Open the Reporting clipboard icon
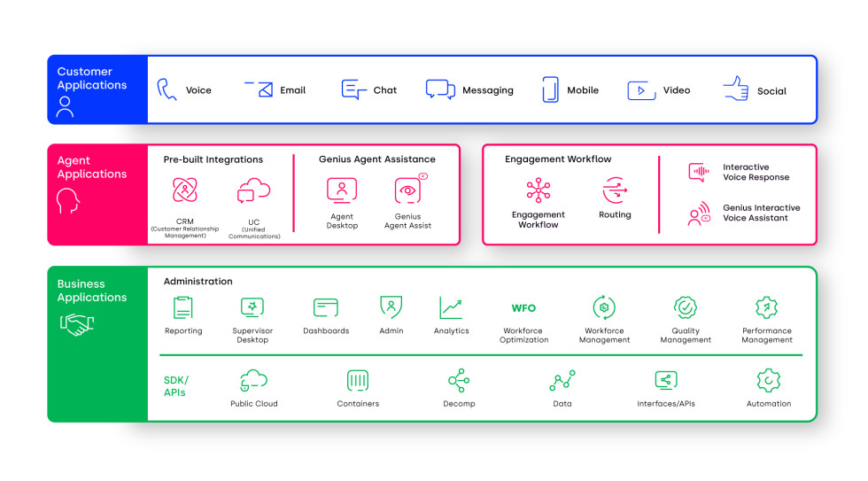 [183, 307]
